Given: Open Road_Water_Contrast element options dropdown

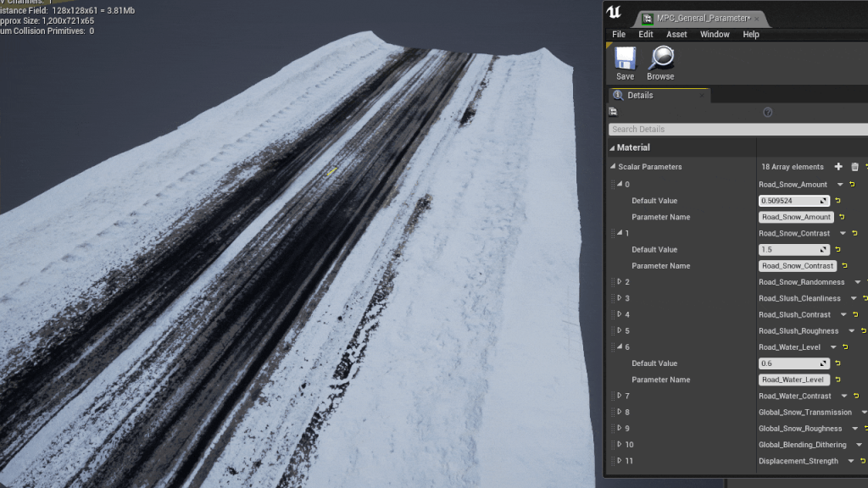Looking at the screenshot, I should tap(844, 396).
